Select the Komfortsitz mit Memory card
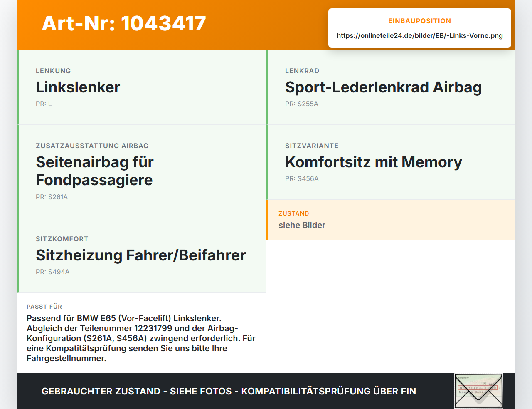532x409 pixels. 391,162
